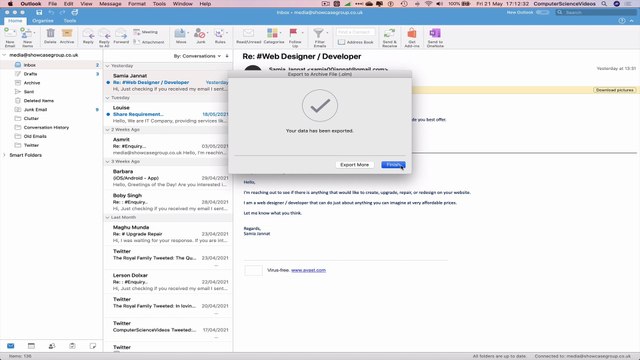Click the Find a Contact field
640x360 pixels.
[355, 32]
